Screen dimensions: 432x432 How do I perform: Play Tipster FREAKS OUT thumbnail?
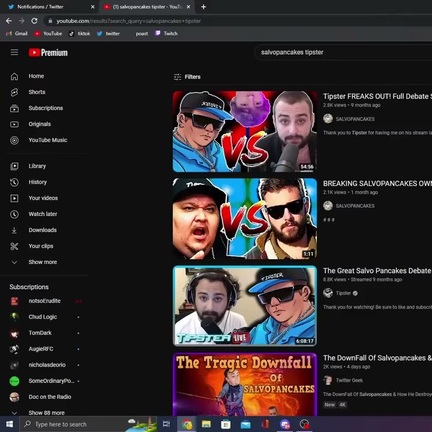pos(245,131)
